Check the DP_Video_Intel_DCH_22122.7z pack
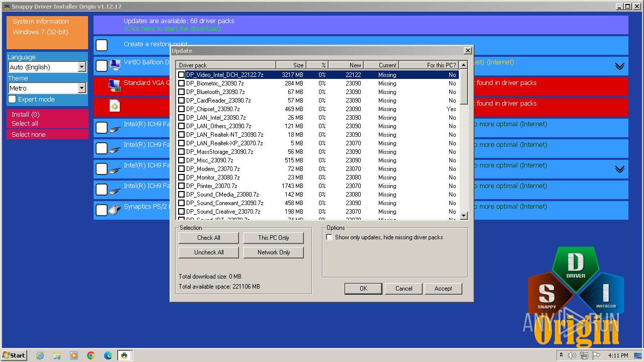The height and width of the screenshot is (362, 644). 182,75
